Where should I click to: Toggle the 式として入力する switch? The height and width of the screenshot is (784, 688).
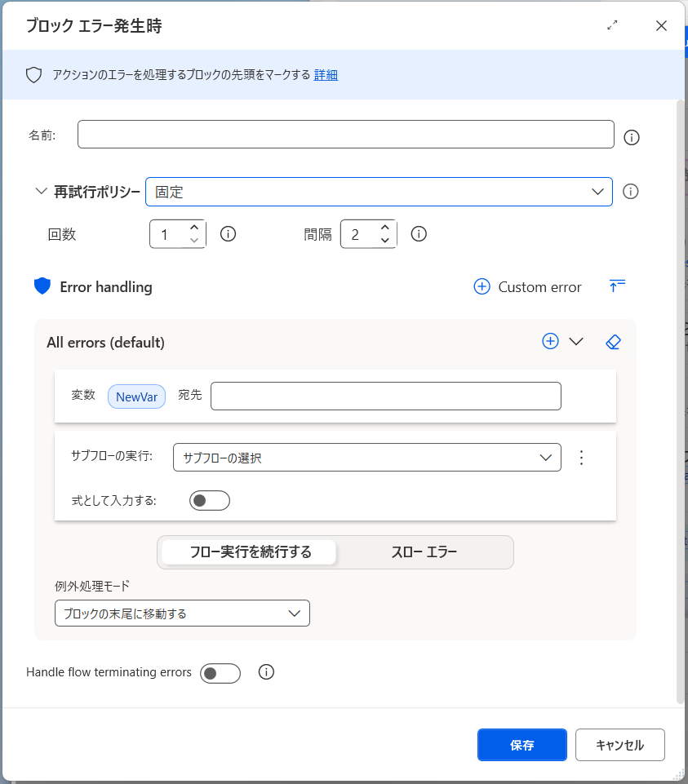coord(210,500)
